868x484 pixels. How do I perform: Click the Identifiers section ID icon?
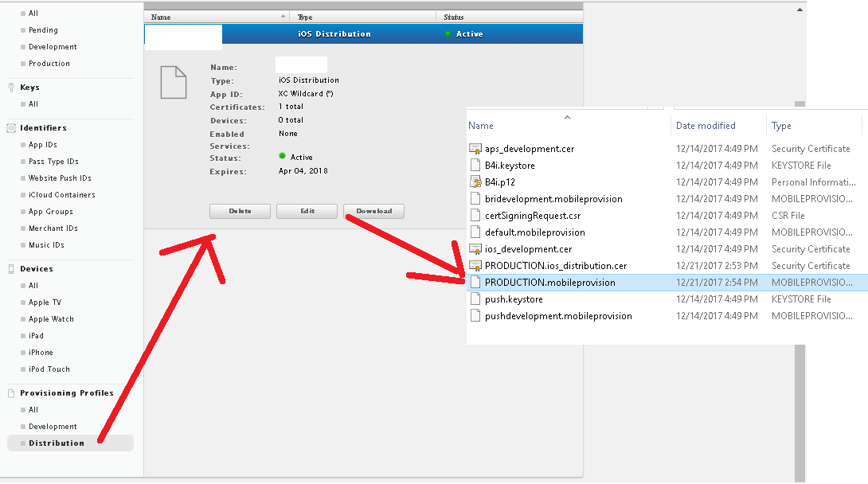click(11, 128)
